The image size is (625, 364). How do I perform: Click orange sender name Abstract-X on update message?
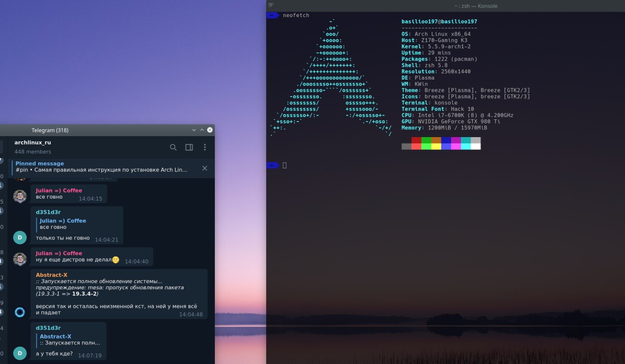tap(52, 275)
